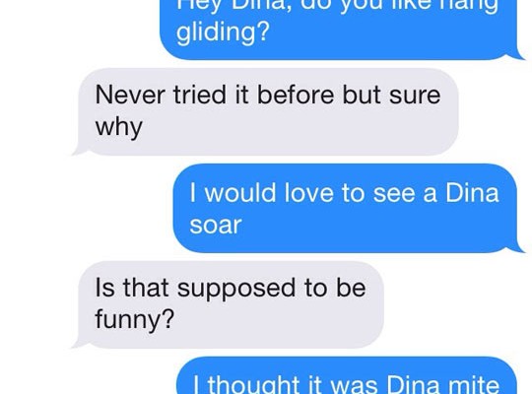
Task: Click "Dina" in the "would love to see" message
Action: [x=472, y=193]
